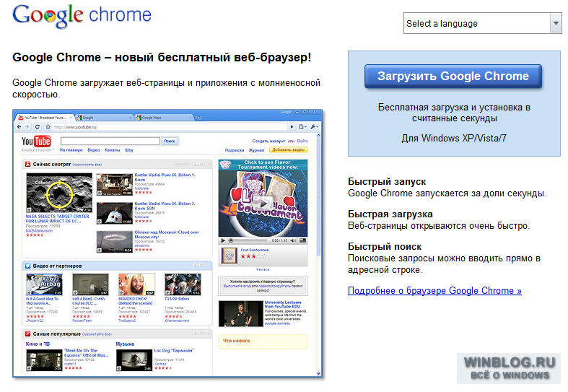Click the Войти link
The width and height of the screenshot is (568, 392).
pyautogui.click(x=302, y=141)
